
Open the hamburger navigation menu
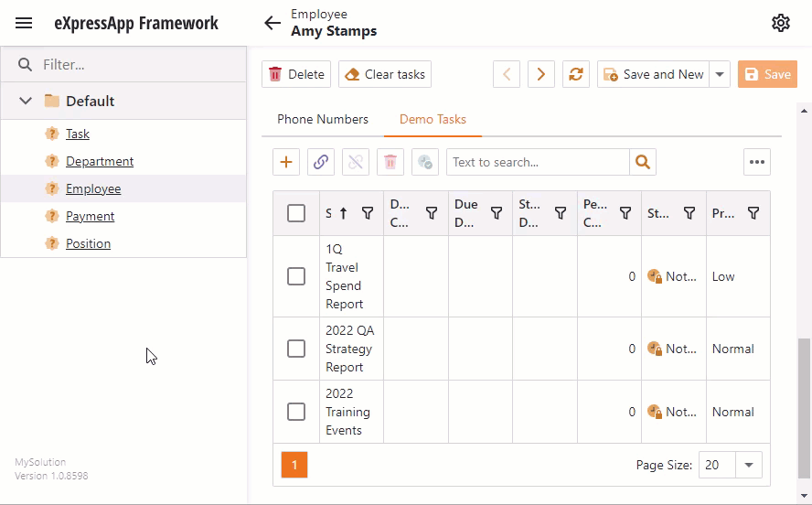[24, 23]
